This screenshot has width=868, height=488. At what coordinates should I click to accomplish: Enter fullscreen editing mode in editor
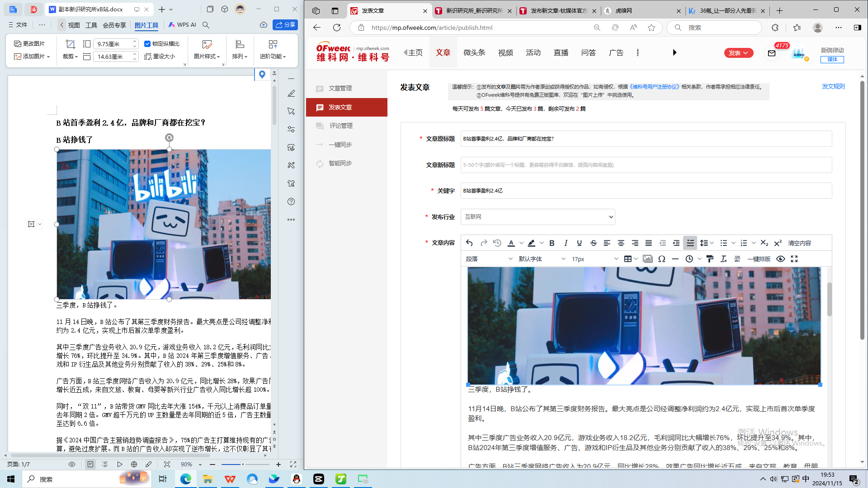(794, 259)
